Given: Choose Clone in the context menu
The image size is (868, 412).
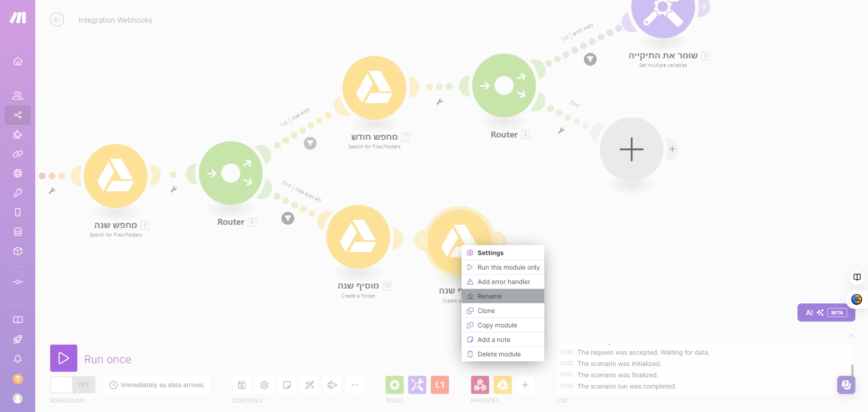Looking at the screenshot, I should coord(503,311).
